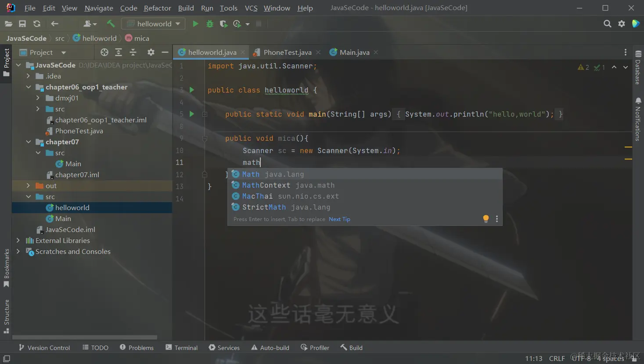Image resolution: width=644 pixels, height=364 pixels.
Task: Open the Profiler tool window
Action: click(315, 348)
